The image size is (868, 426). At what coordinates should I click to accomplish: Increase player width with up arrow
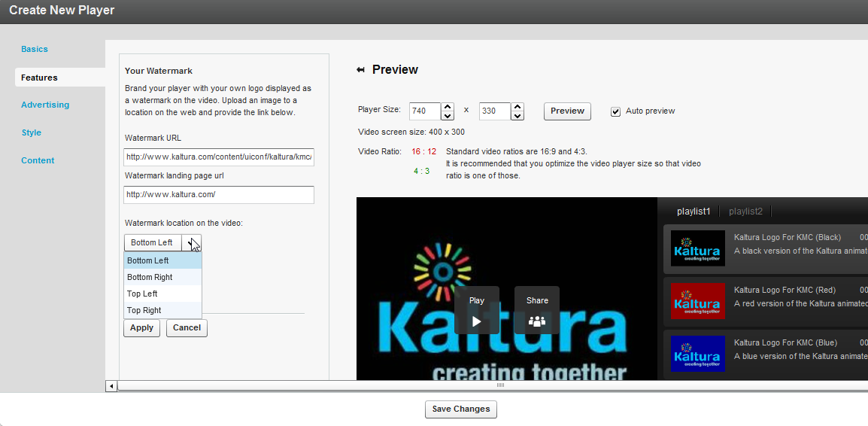pyautogui.click(x=448, y=106)
